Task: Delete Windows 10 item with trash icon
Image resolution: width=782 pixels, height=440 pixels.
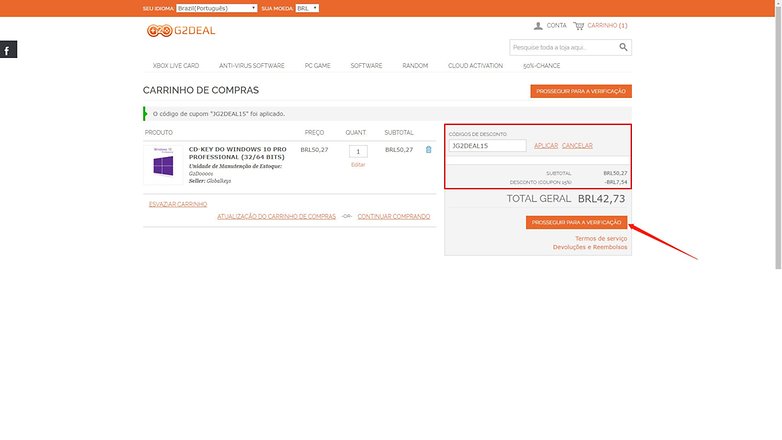Action: 428,150
